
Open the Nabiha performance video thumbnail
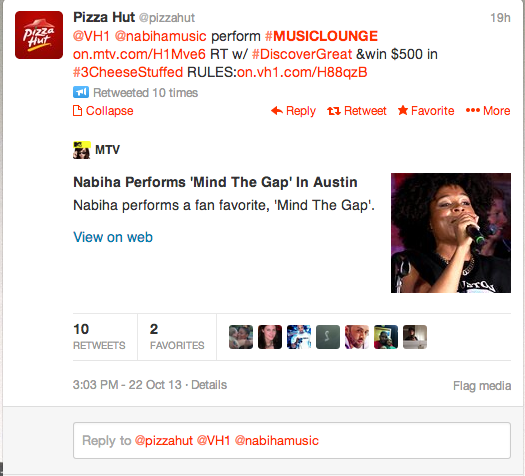(451, 233)
